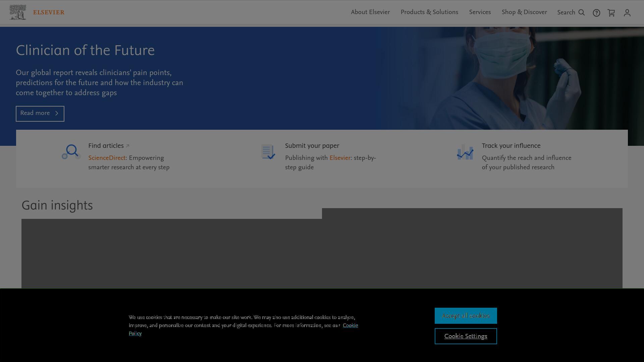This screenshot has width=644, height=362.
Task: Open Cookie Settings
Action: [466, 336]
